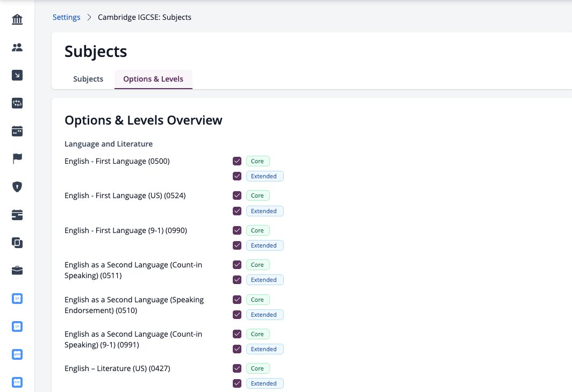Uncheck Core for English Literature (US) (0427)

(x=237, y=368)
